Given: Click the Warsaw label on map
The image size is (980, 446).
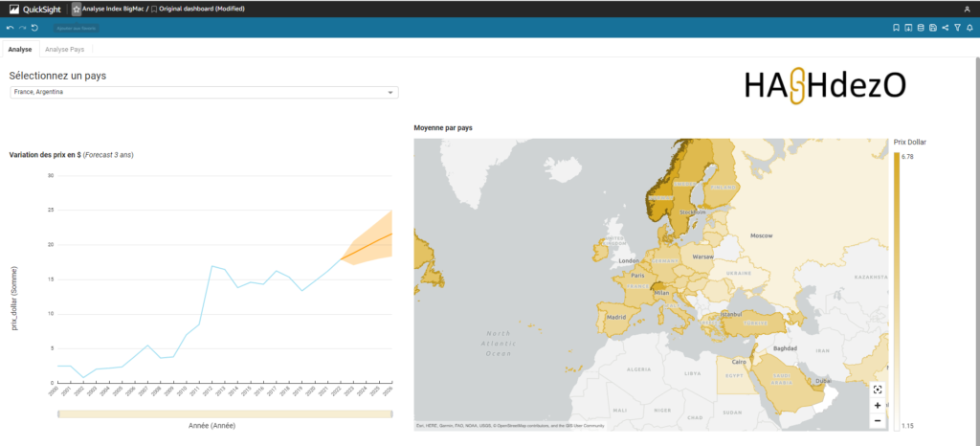Looking at the screenshot, I should tap(703, 256).
